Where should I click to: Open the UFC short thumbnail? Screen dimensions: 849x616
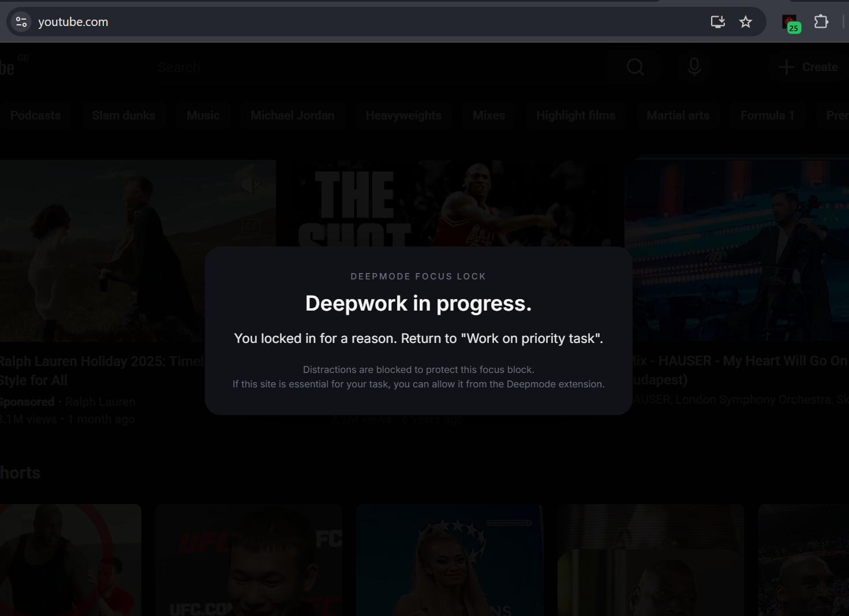pos(248,559)
